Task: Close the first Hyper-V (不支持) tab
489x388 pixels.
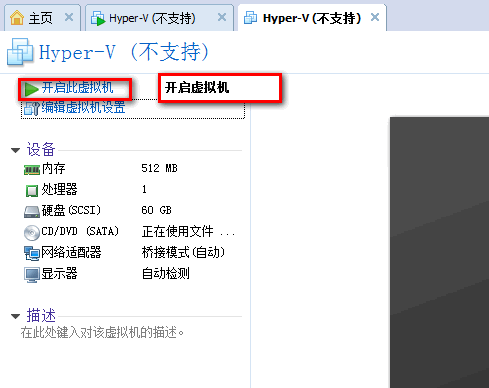Action: point(222,17)
